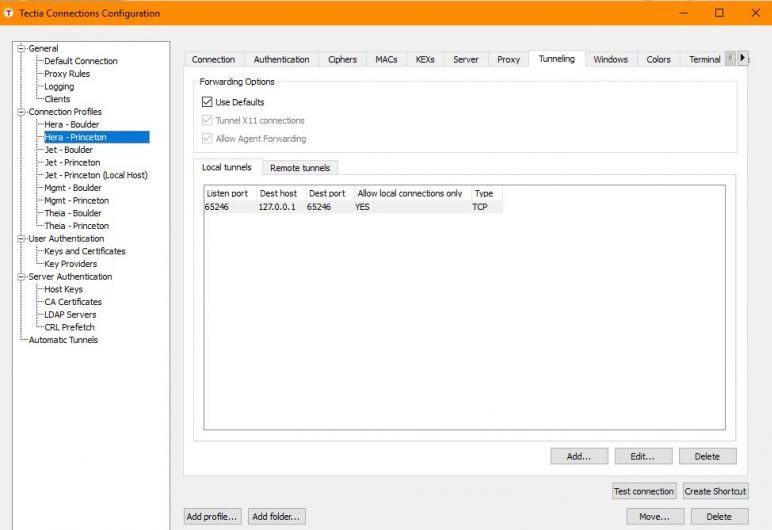
Task: Open Logging settings in the tree
Action: point(59,86)
